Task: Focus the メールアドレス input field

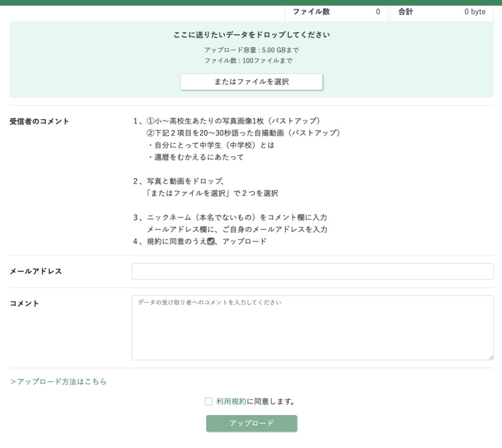Action: 312,272
